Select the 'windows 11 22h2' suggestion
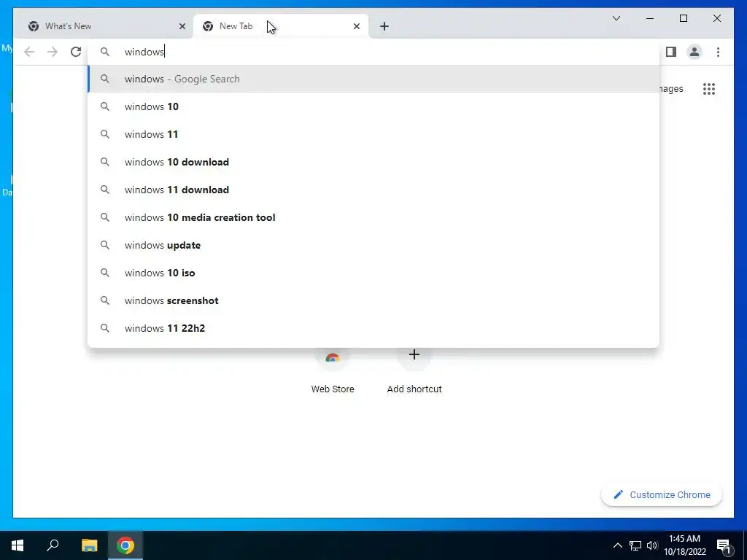Screen dimensions: 747x560 tap(373, 328)
